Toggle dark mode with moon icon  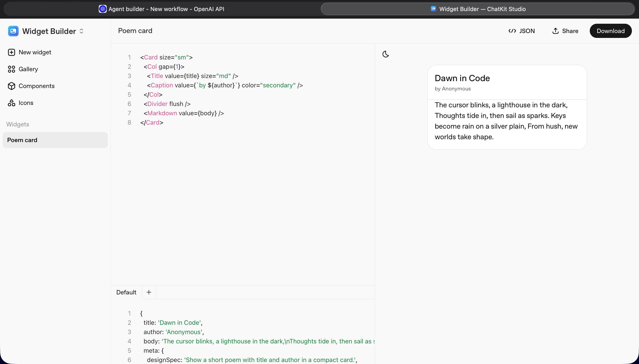coord(386,54)
